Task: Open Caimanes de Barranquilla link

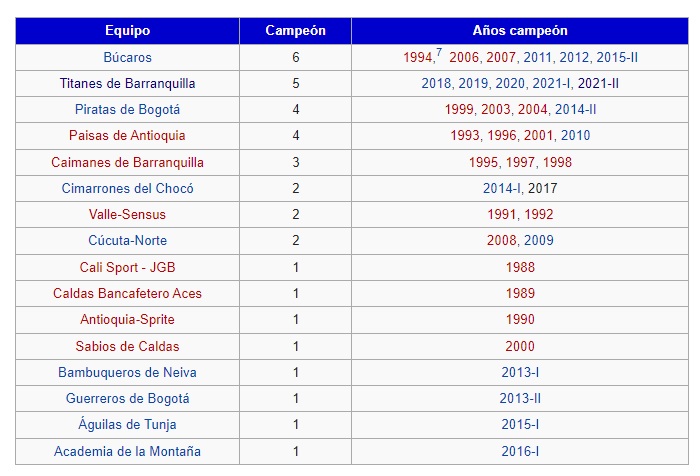Action: [128, 161]
